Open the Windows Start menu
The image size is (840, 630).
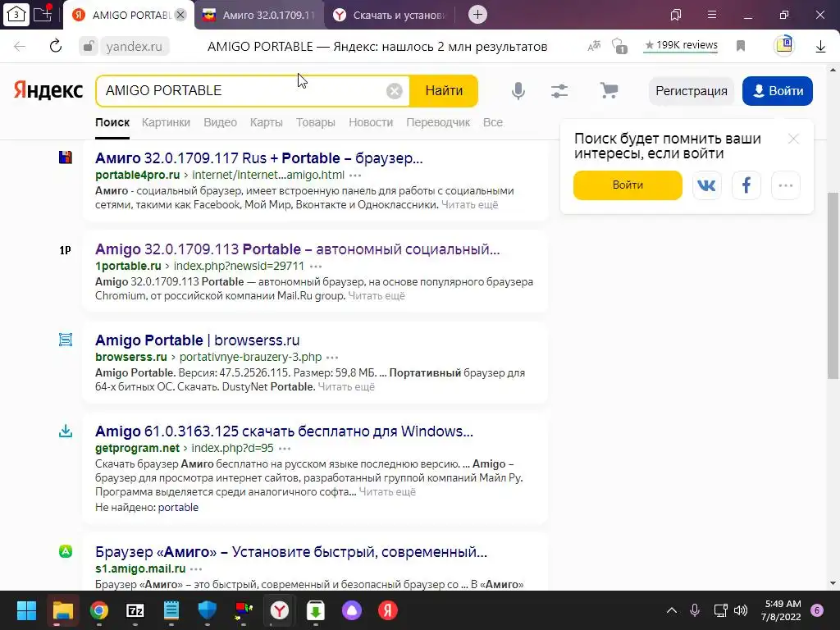[26, 610]
